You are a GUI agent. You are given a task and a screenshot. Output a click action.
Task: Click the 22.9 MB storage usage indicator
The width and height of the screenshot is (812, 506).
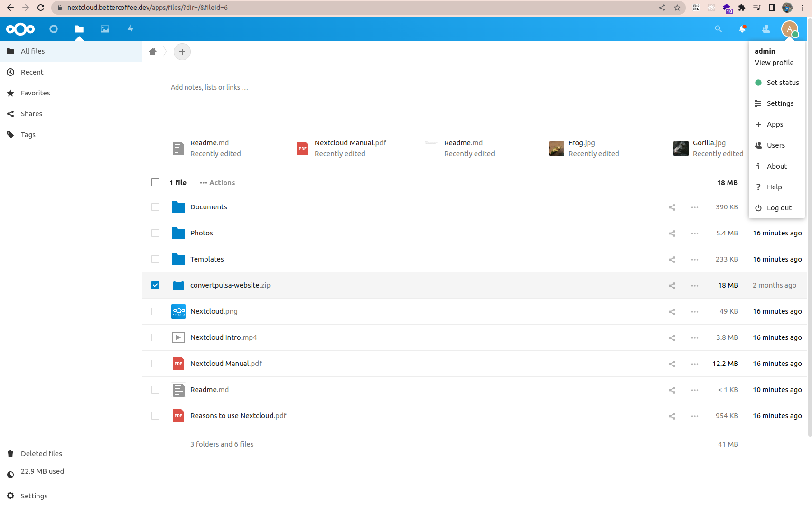point(42,471)
